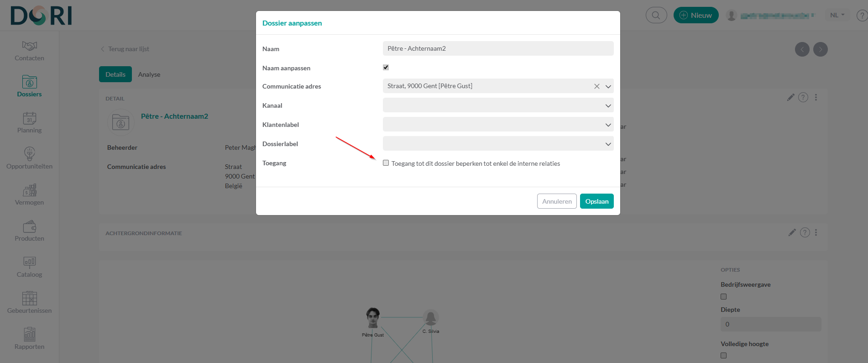The height and width of the screenshot is (363, 868).
Task: Go to Planning calendar icon
Action: point(30,118)
